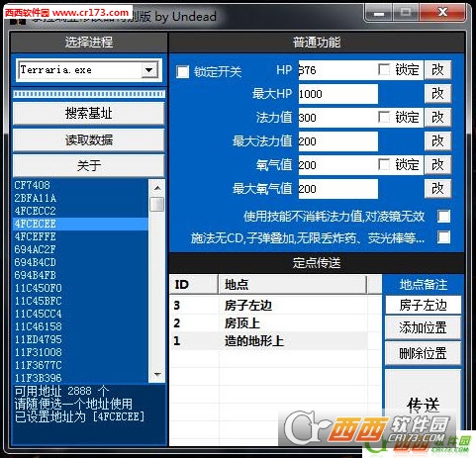Click the 添加位置 button

tap(423, 327)
